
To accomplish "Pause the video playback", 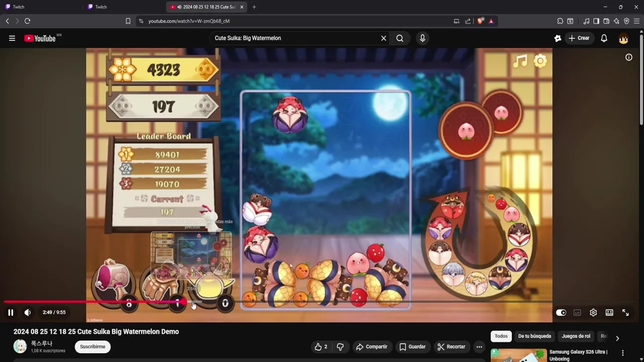I will point(11,312).
